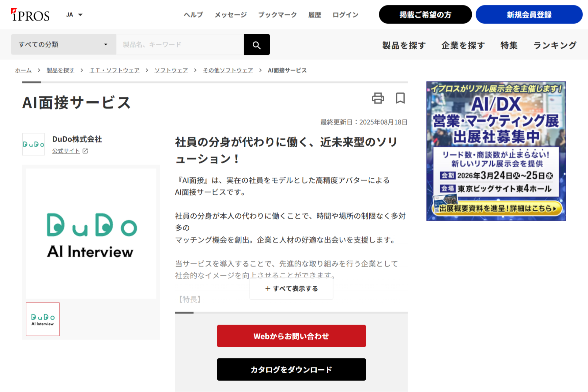Select the DuDo AI Interview thumbnail
This screenshot has height=392, width=588.
coord(43,319)
